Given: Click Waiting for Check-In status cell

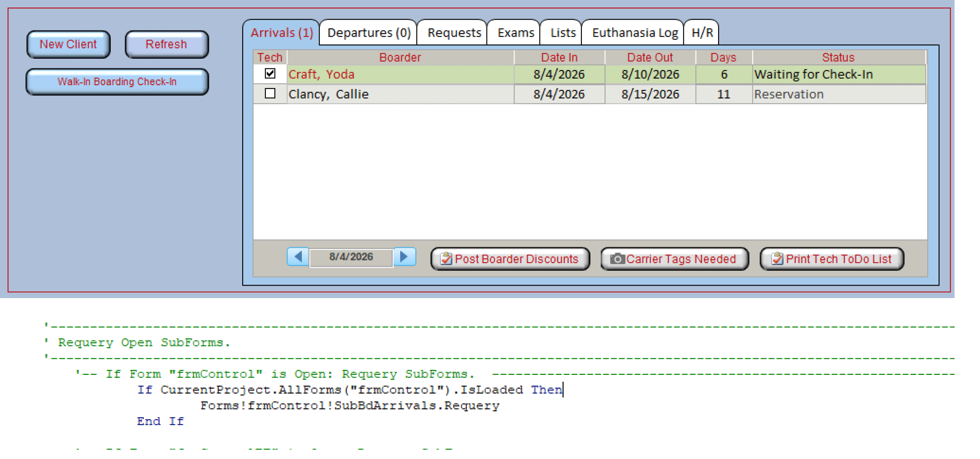Looking at the screenshot, I should [x=839, y=74].
